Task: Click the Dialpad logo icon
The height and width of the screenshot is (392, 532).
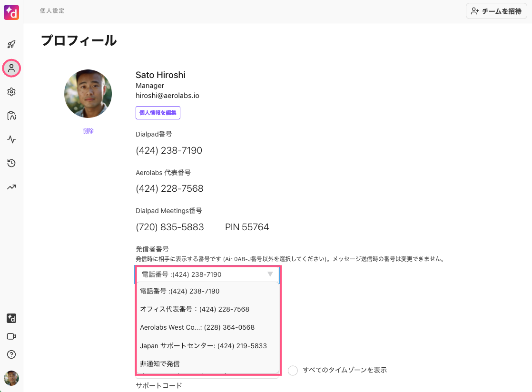Action: 11,12
